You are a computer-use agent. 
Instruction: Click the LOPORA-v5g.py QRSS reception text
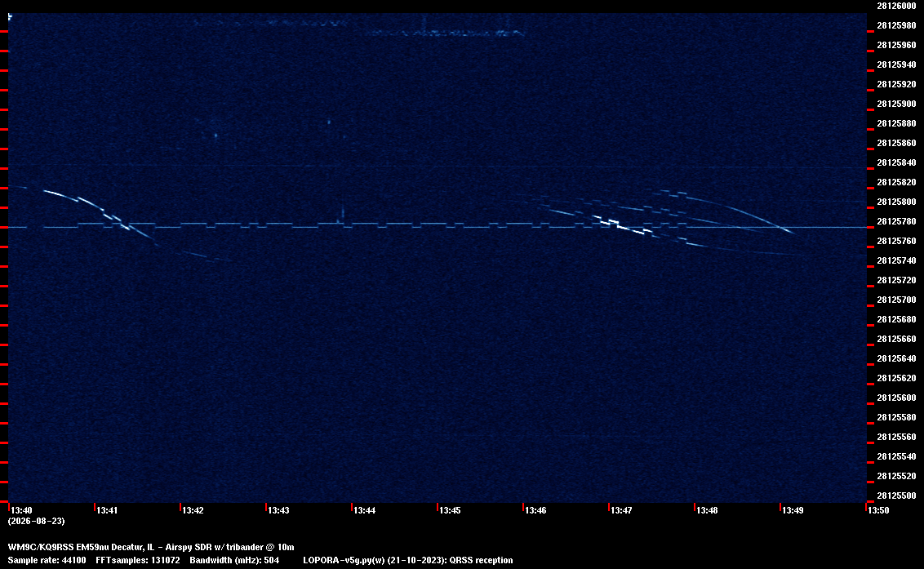coord(408,560)
